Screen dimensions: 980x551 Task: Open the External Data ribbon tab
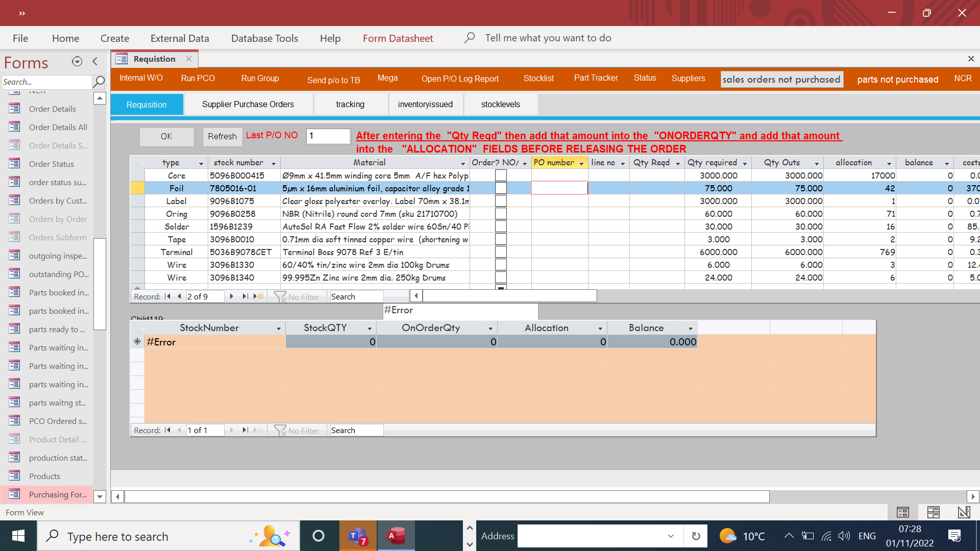pos(180,38)
